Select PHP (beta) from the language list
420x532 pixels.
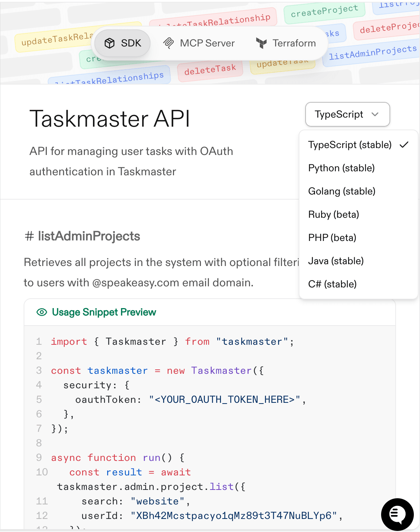point(332,238)
